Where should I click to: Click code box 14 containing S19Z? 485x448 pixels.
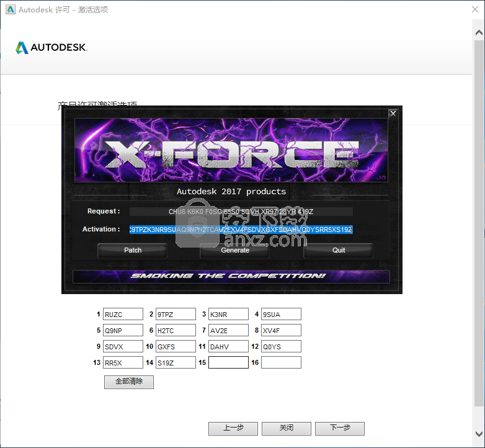[176, 362]
